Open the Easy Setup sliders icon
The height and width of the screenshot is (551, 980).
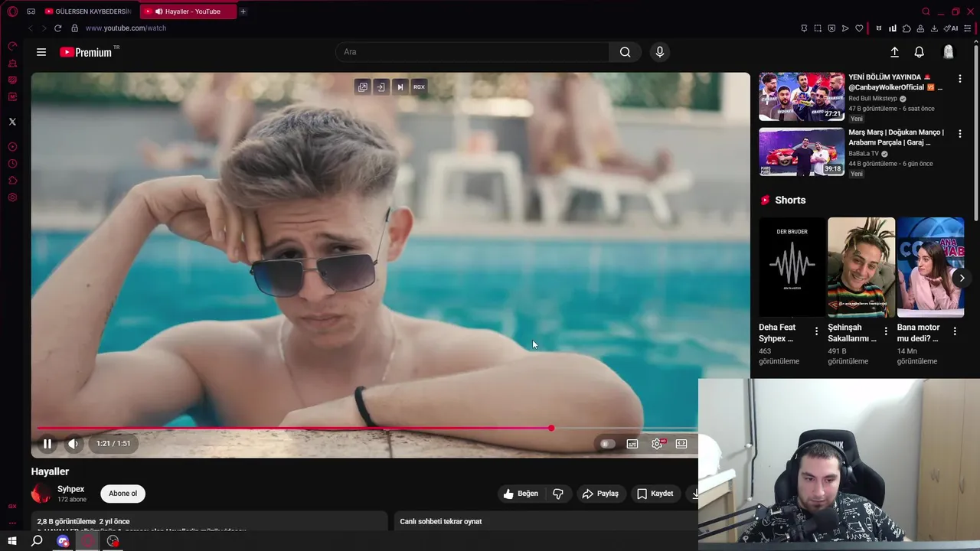[x=968, y=28]
